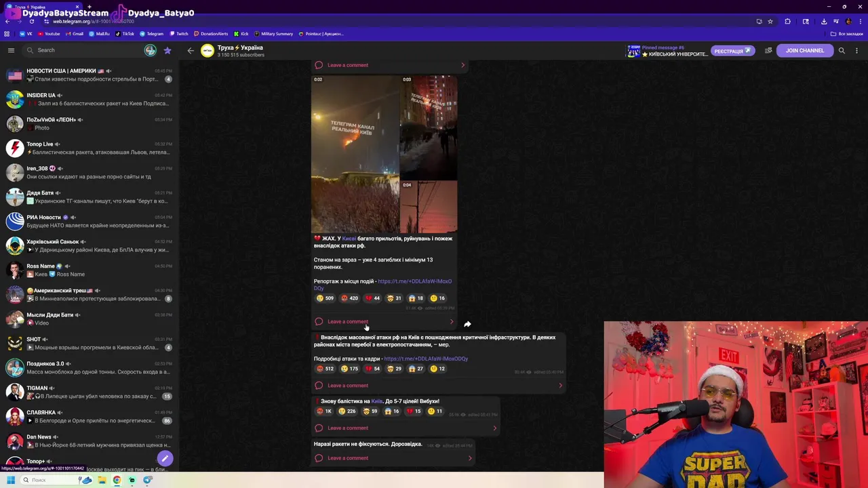The width and height of the screenshot is (868, 488).
Task: Open the Все закладки bookmarks folder
Action: point(847,33)
